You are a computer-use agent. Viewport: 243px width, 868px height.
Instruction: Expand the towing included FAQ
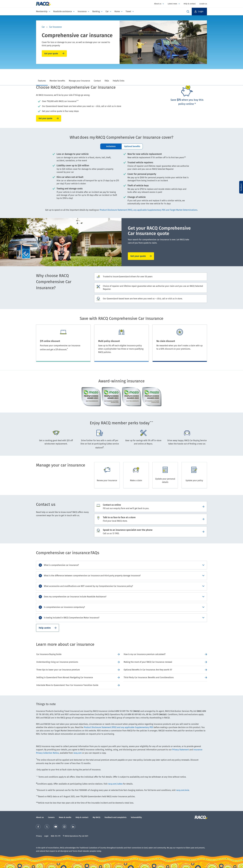tap(121, 618)
